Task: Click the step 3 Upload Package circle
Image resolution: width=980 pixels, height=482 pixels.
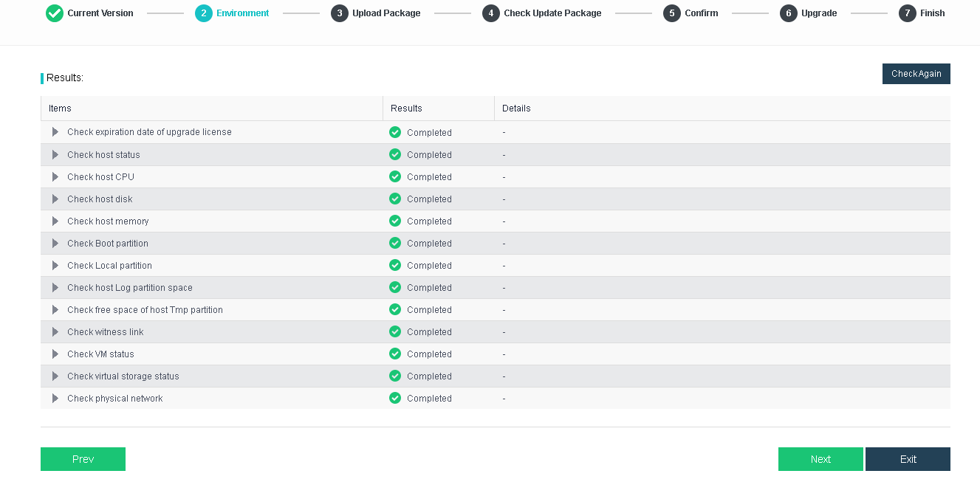Action: coord(339,13)
